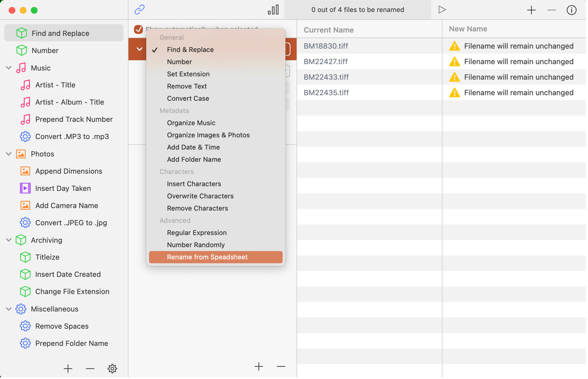This screenshot has height=379, width=588.
Task: Select Set Extension menu item
Action: click(x=216, y=74)
